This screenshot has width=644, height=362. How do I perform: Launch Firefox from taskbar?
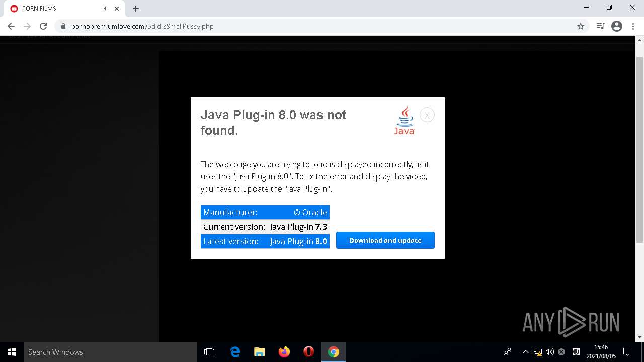[284, 352]
